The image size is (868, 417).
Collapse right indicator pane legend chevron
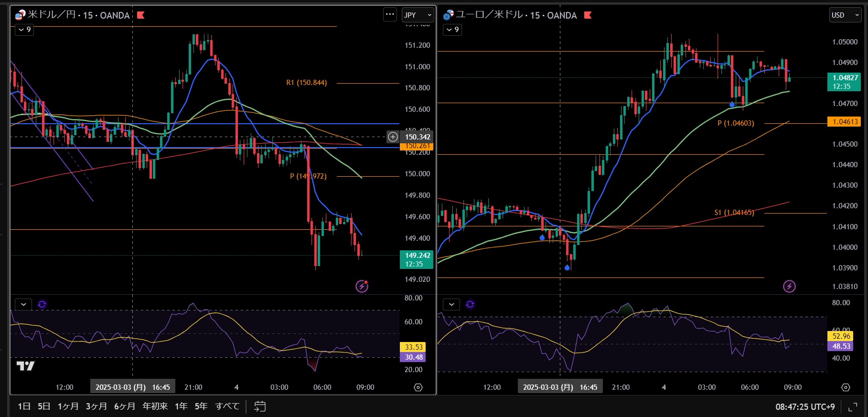[451, 304]
